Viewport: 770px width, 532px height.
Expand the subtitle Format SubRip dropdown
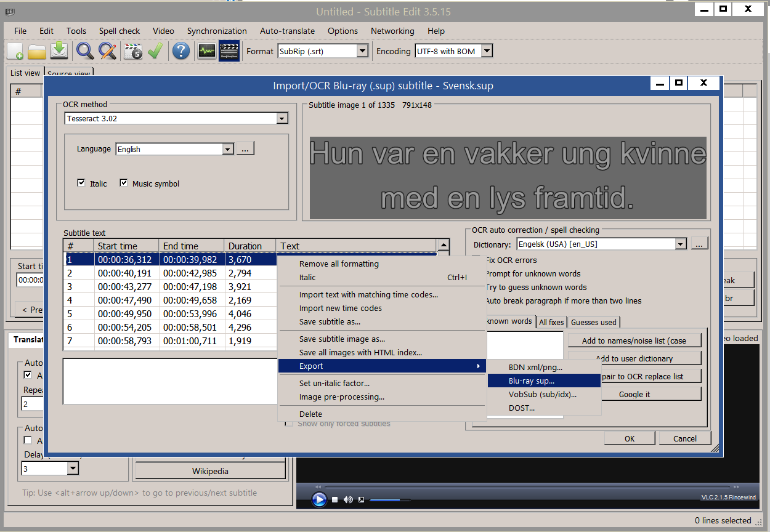pyautogui.click(x=362, y=51)
